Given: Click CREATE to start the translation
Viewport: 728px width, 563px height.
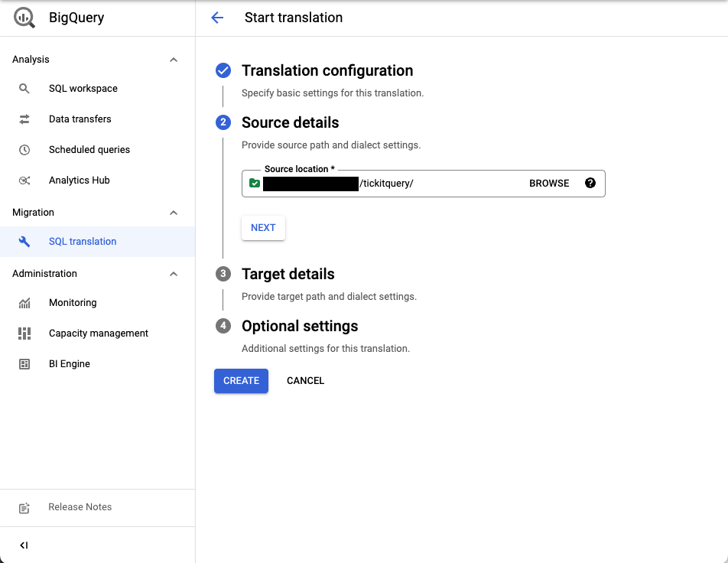Looking at the screenshot, I should click(x=241, y=380).
